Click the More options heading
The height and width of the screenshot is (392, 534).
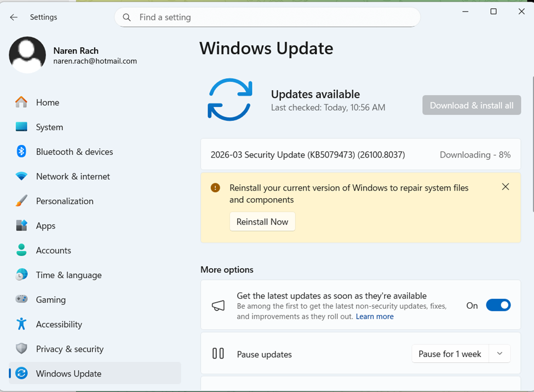tap(227, 270)
